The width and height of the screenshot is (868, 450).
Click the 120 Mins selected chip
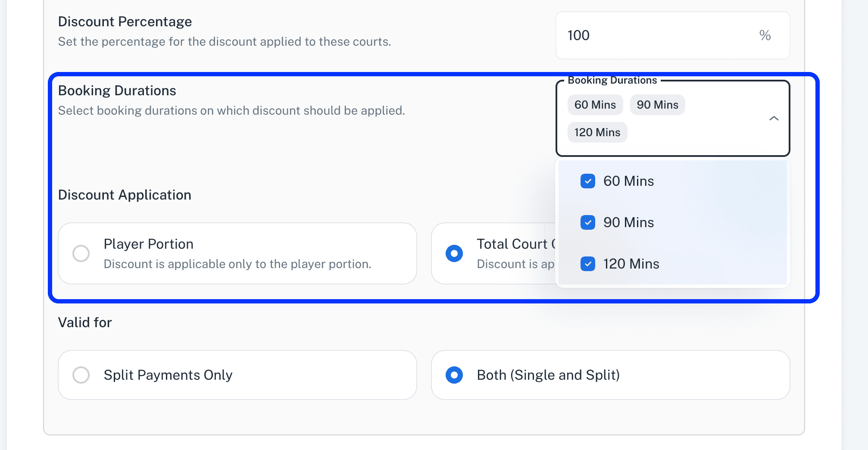(x=597, y=132)
